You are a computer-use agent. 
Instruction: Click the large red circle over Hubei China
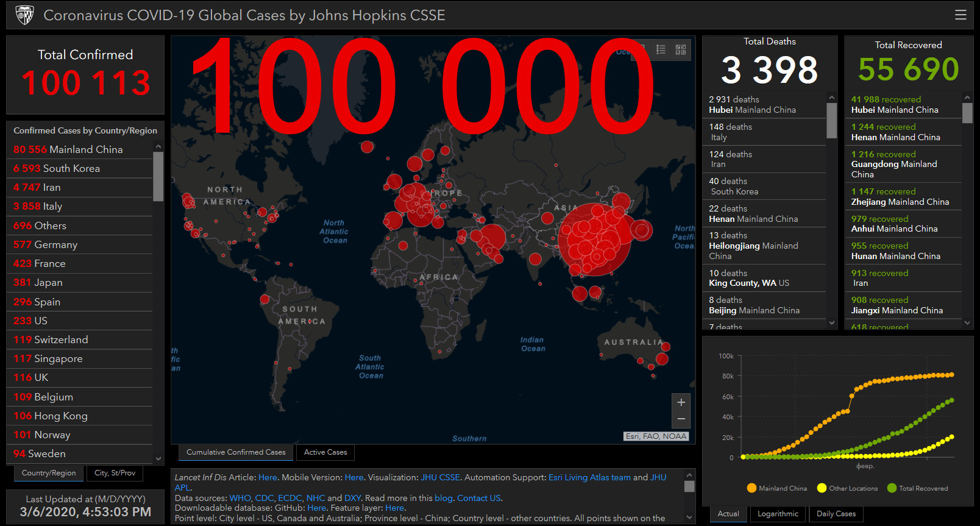[x=594, y=240]
